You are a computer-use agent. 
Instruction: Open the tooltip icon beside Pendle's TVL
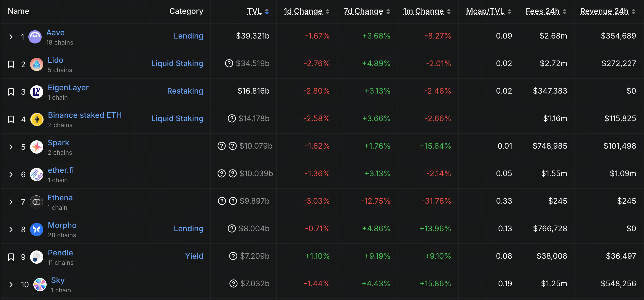[x=233, y=256]
